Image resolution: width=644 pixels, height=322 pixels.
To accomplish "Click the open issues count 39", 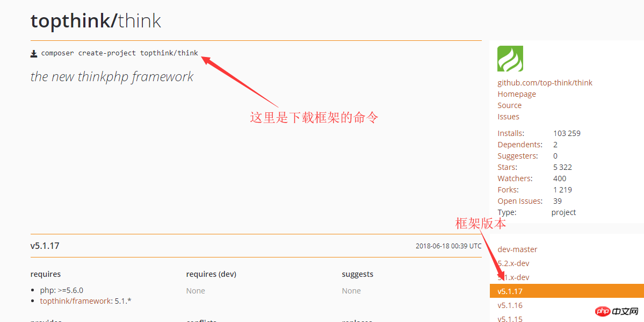I will click(x=558, y=201).
